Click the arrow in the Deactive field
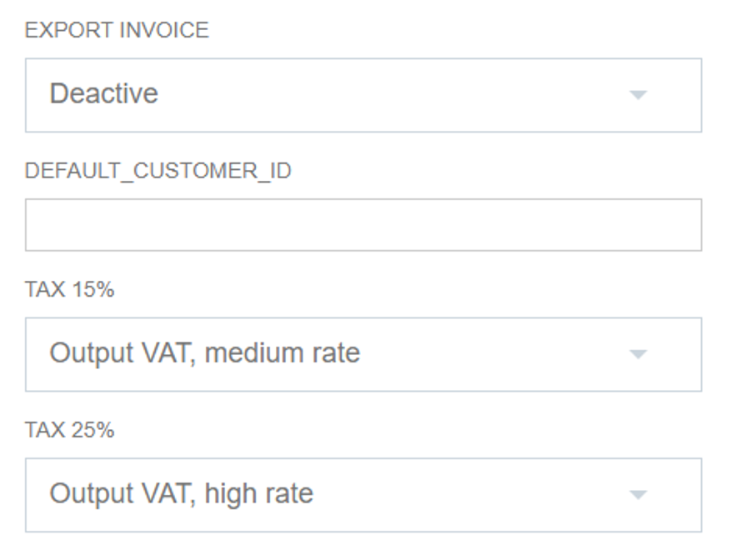732x560 pixels. tap(638, 95)
